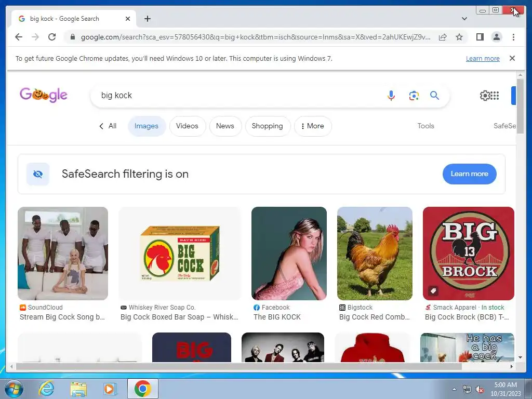This screenshot has width=532, height=399.
Task: Open the Chrome three-dot menu
Action: (513, 37)
